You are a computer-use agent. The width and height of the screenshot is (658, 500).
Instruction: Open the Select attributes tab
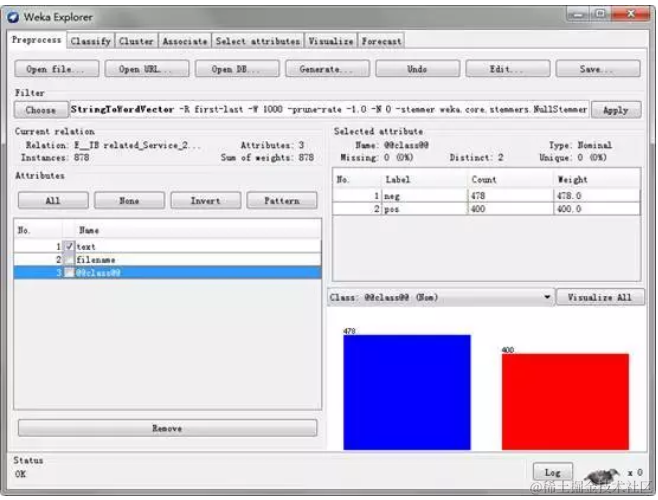(258, 41)
